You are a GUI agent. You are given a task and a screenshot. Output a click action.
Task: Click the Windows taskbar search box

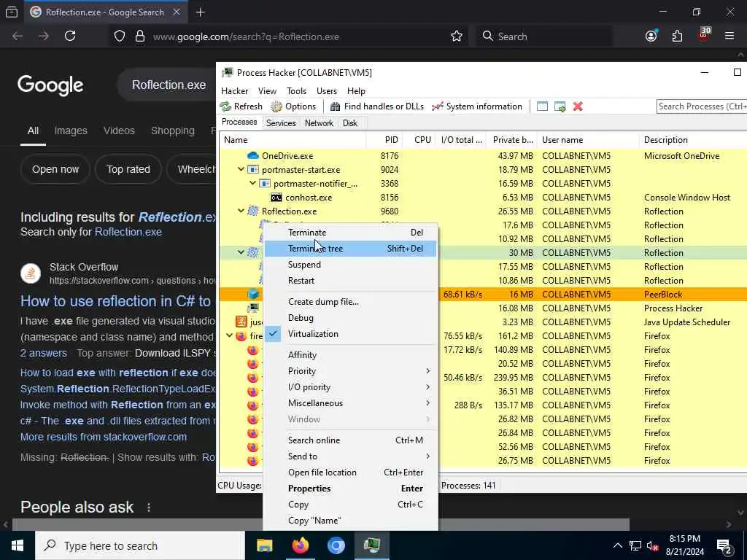(x=140, y=545)
